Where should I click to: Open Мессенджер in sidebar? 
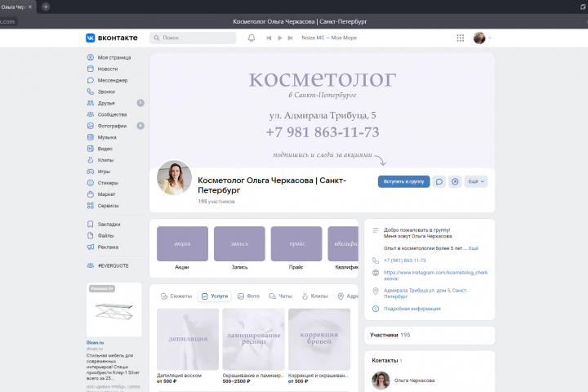pyautogui.click(x=114, y=80)
